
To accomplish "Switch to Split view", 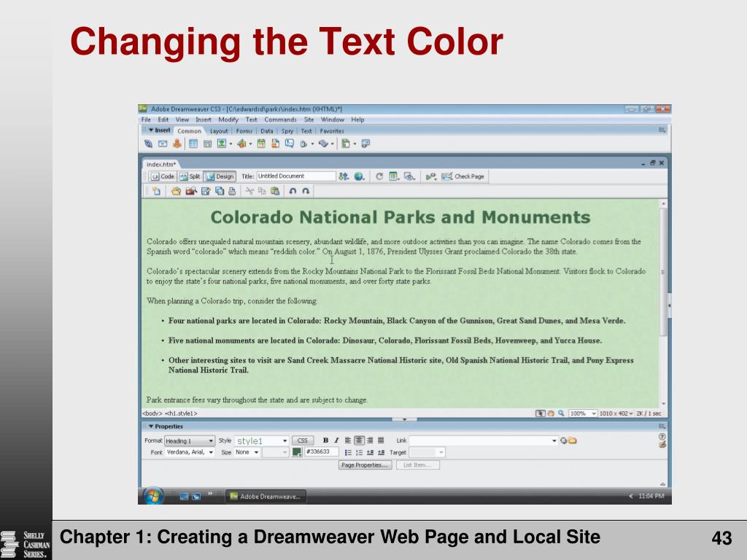I will tap(190, 176).
